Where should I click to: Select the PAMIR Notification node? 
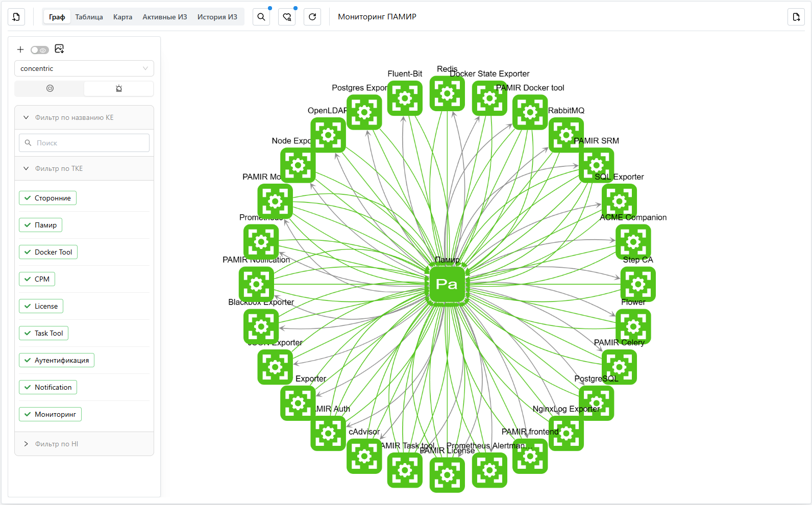pos(256,284)
